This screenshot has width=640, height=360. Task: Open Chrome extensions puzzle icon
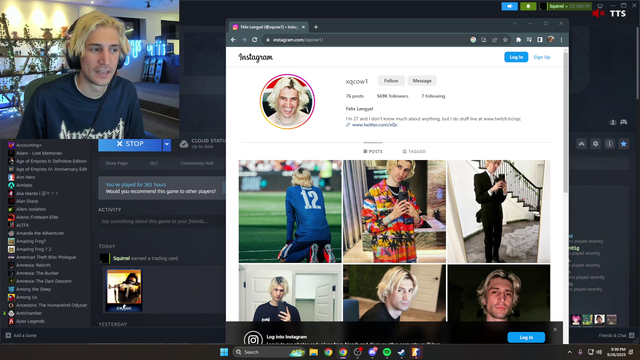[518, 40]
